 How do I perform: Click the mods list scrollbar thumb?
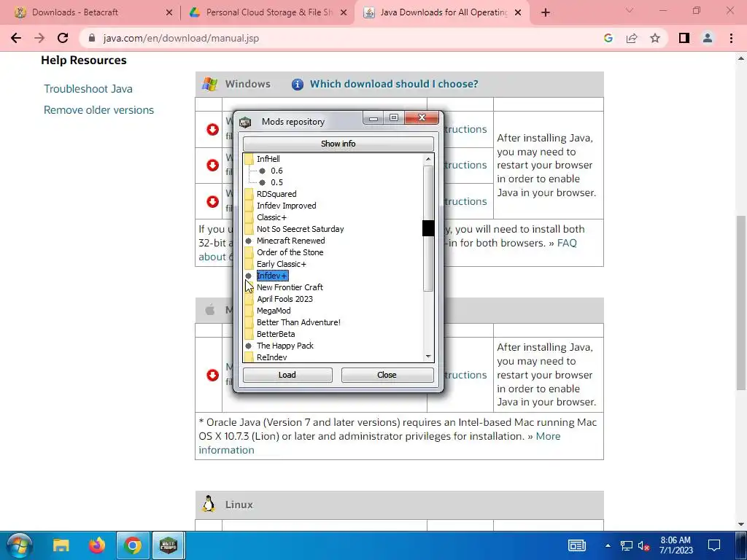tap(427, 228)
